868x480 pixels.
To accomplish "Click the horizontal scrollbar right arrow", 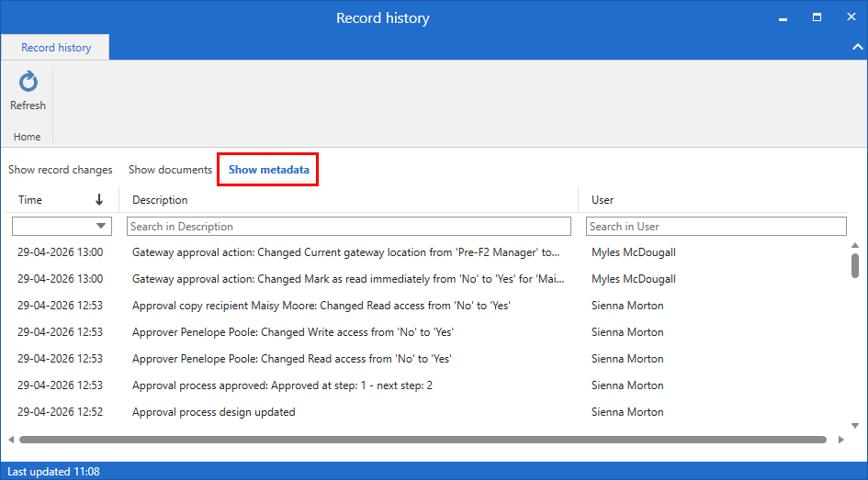I will tap(841, 440).
